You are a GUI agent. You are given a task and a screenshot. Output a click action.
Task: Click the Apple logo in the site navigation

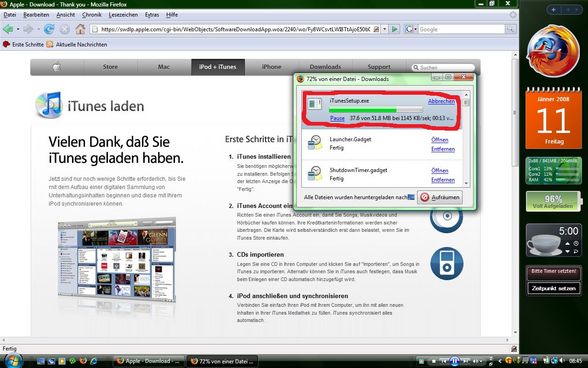coord(56,67)
